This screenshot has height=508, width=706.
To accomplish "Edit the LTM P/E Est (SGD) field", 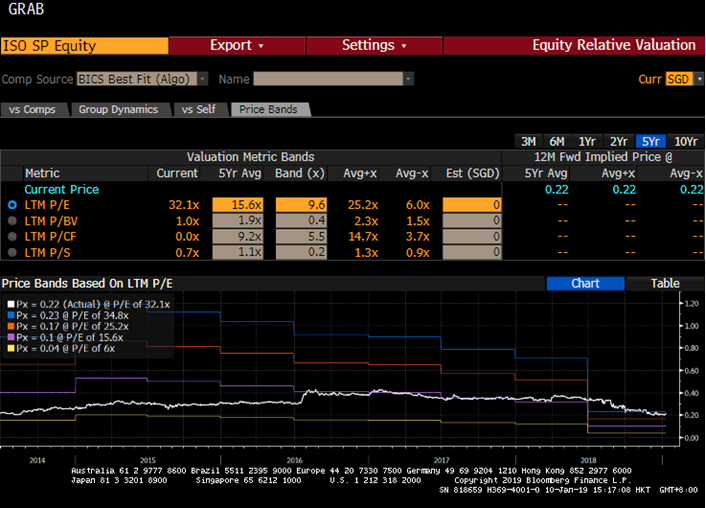I will click(472, 205).
